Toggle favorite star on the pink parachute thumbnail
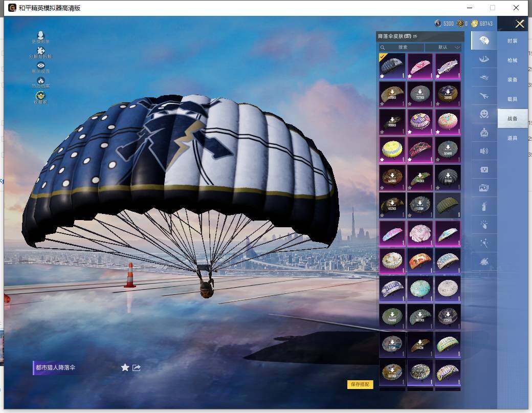 [x=410, y=76]
